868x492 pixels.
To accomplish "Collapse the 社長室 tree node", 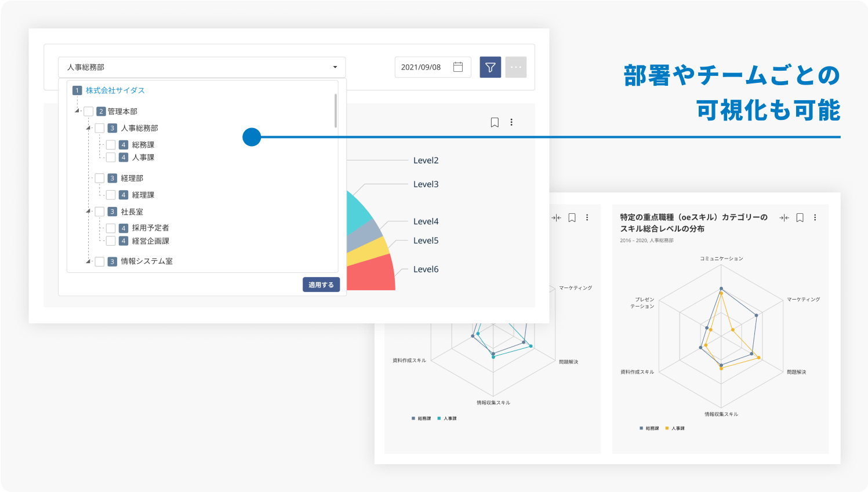I will click(x=88, y=212).
